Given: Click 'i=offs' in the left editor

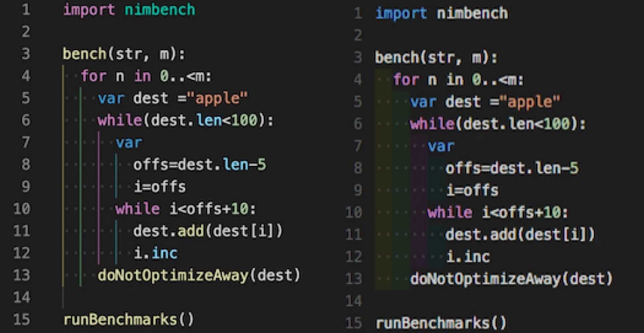Looking at the screenshot, I should 160,187.
